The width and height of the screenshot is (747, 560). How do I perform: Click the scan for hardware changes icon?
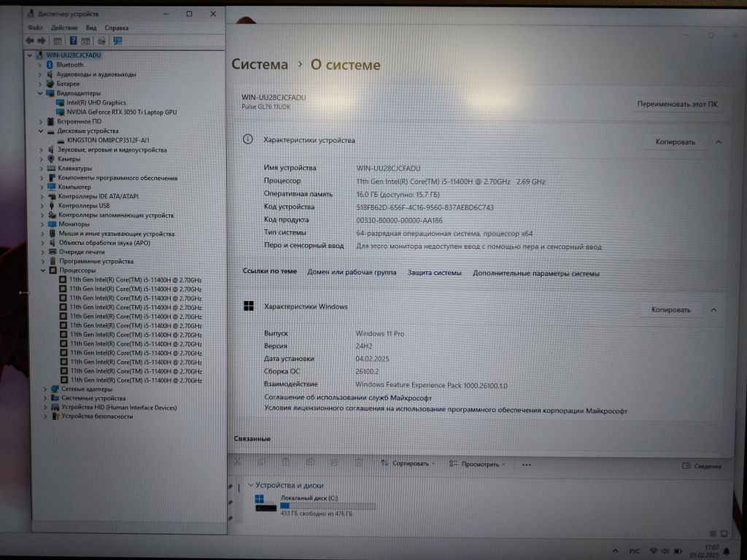pyautogui.click(x=101, y=41)
